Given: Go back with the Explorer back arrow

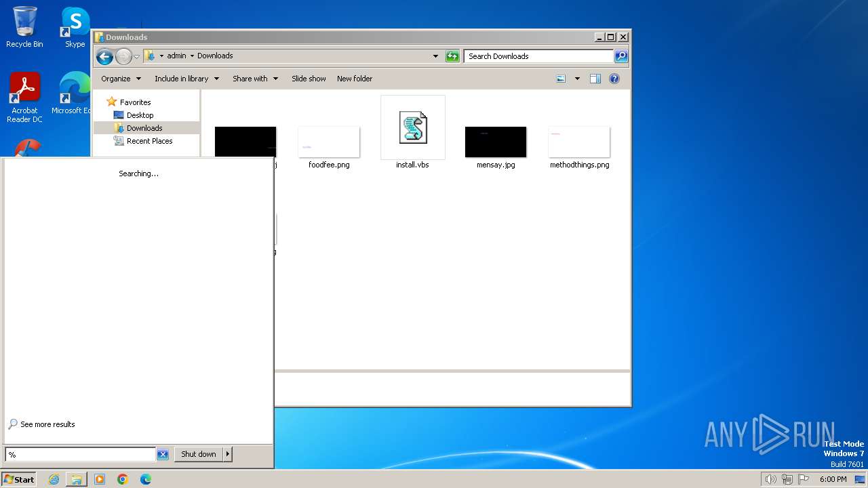Looking at the screenshot, I should (104, 56).
